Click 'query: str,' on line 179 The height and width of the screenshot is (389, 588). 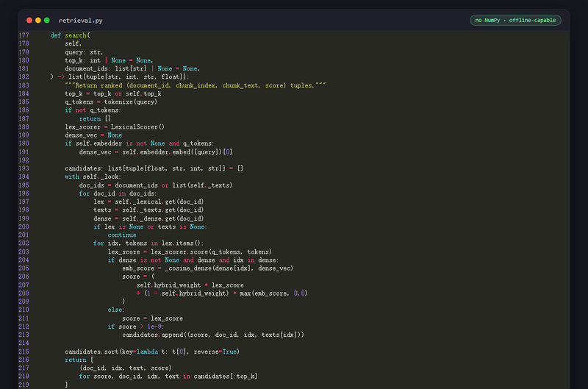point(84,52)
